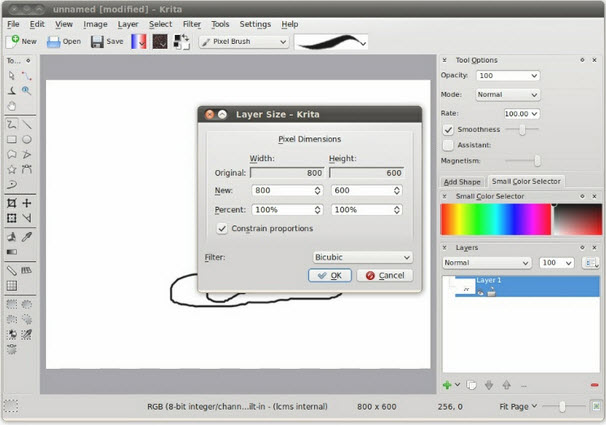Select the path editing tool in toolbox
606x427 pixels.
click(27, 76)
